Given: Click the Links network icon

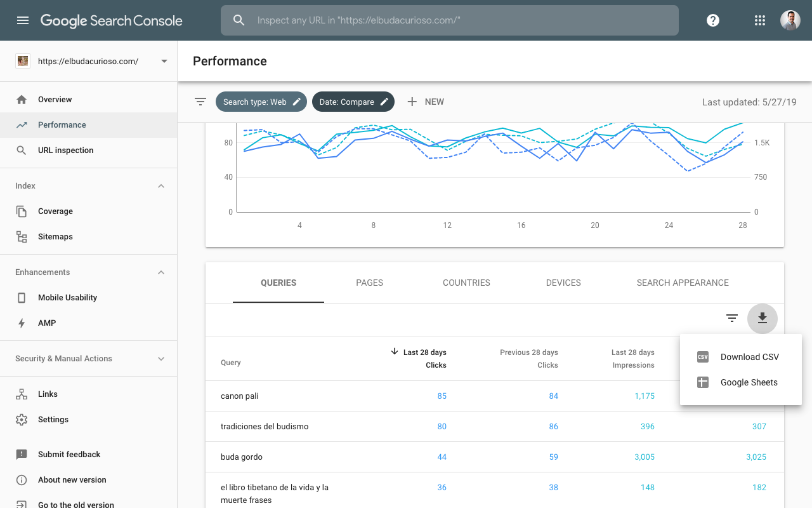Looking at the screenshot, I should click(x=22, y=394).
